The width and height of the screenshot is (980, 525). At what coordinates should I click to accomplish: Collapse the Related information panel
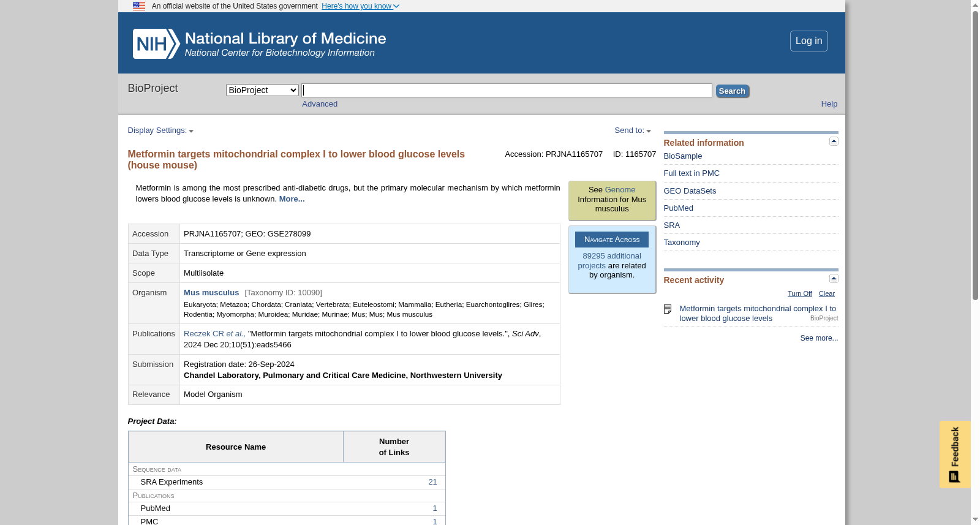pos(834,141)
